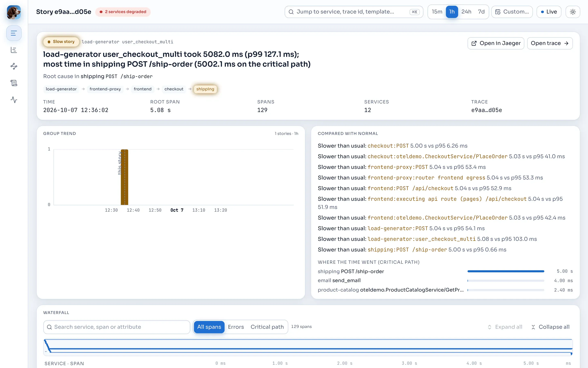Open the Custom time range picker

point(512,12)
